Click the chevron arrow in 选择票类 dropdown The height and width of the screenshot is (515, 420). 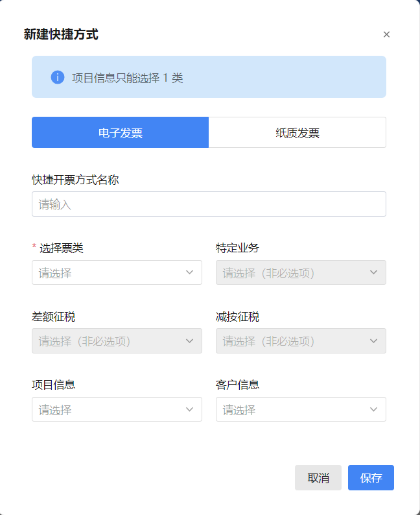189,272
